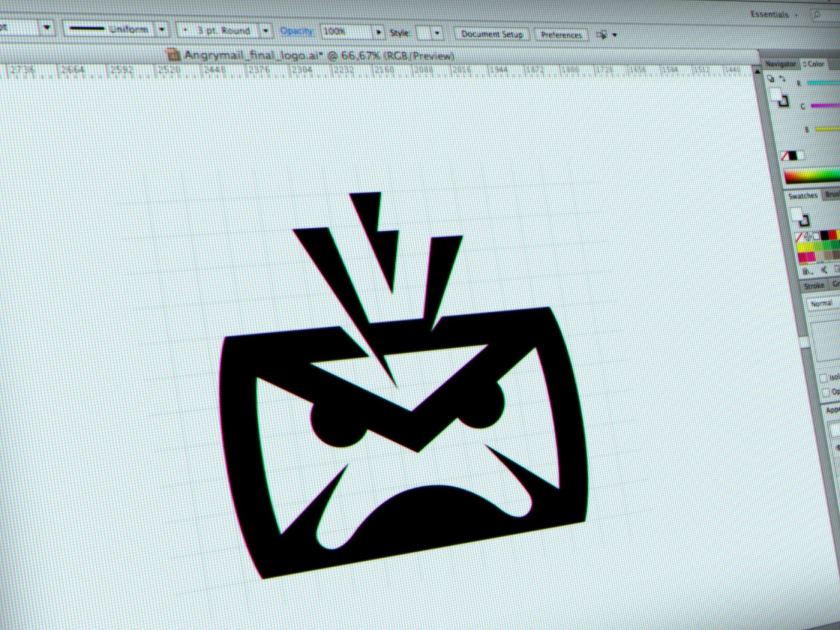Click the R color slider
The width and height of the screenshot is (840, 630).
click(823, 83)
